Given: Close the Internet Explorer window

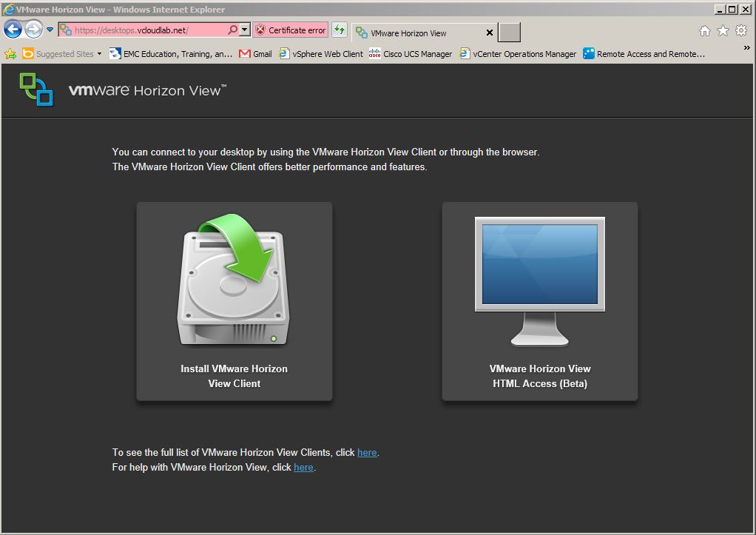Looking at the screenshot, I should click(745, 9).
